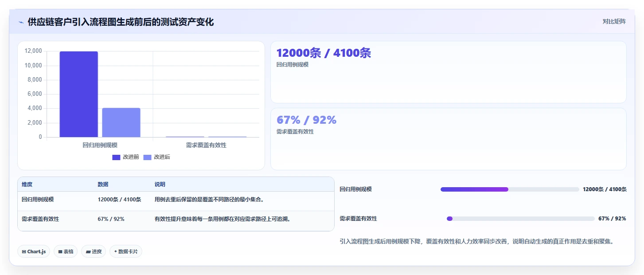Click the 回归用例规模 table row cell
The image size is (644, 275).
pos(38,200)
